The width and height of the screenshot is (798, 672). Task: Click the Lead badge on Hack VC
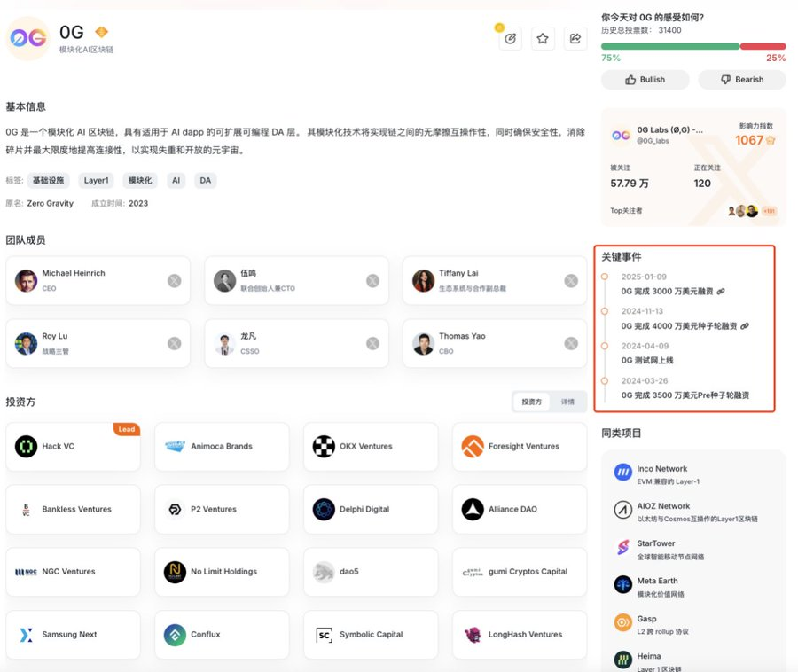click(127, 429)
